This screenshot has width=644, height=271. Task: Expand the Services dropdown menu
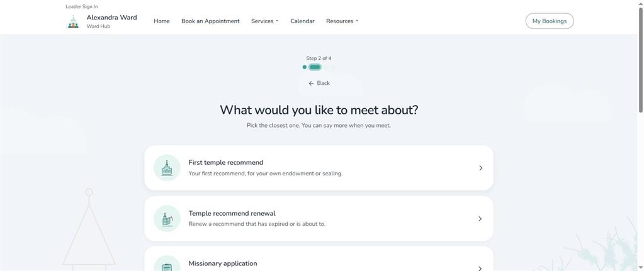click(264, 21)
